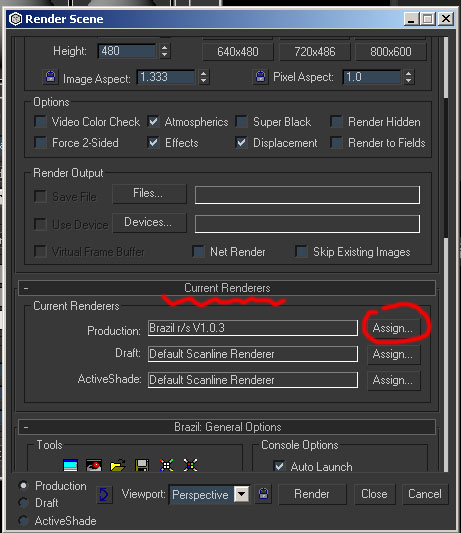Select the 800x600 resolution preset
The image size is (461, 533).
(391, 52)
